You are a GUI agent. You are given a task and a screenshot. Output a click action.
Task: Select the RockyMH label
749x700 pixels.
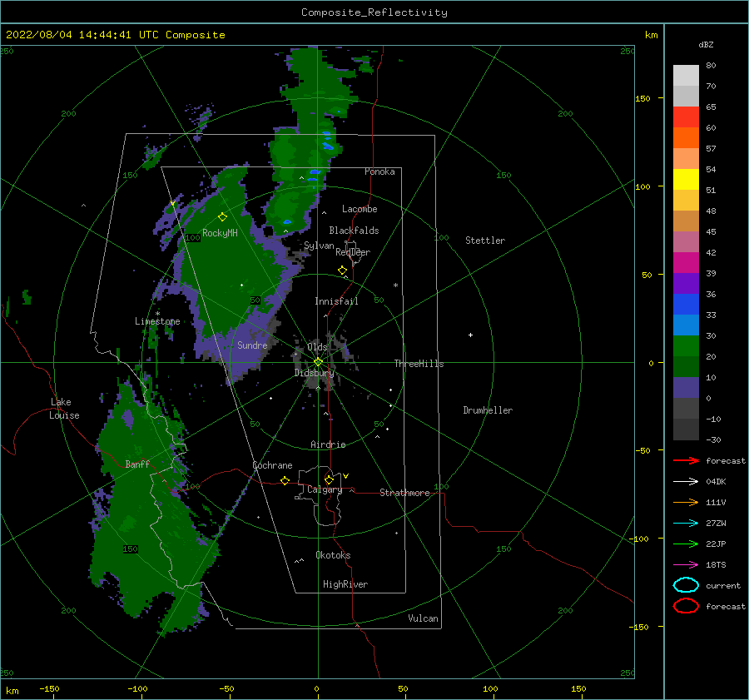click(x=220, y=233)
